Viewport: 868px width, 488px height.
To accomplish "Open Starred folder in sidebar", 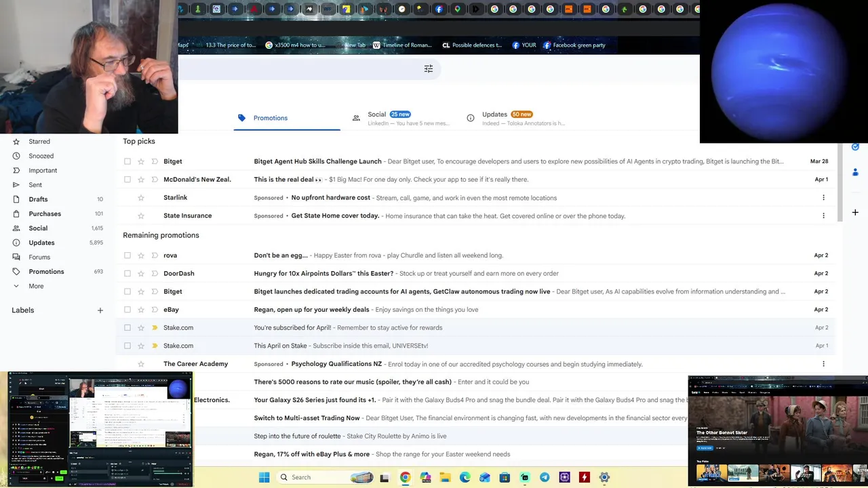I will tap(39, 142).
